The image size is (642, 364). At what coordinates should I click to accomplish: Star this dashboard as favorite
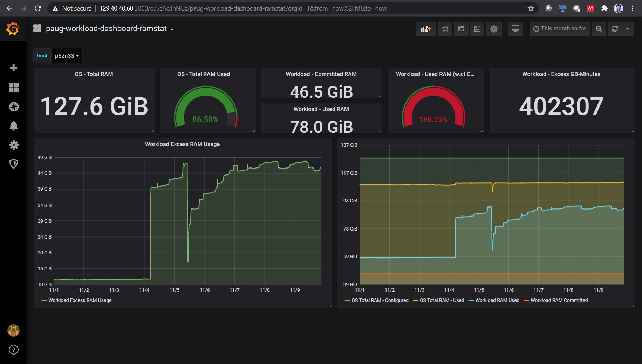445,29
